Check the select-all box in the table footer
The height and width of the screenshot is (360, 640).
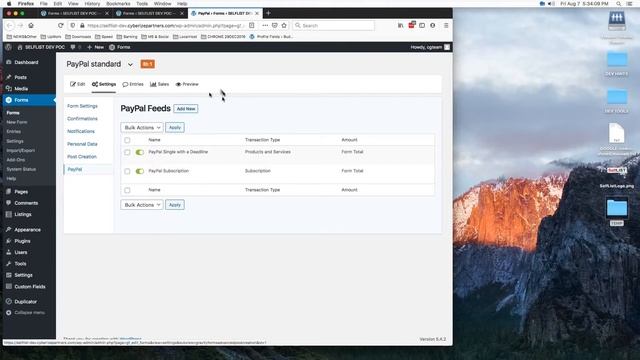[x=127, y=190]
